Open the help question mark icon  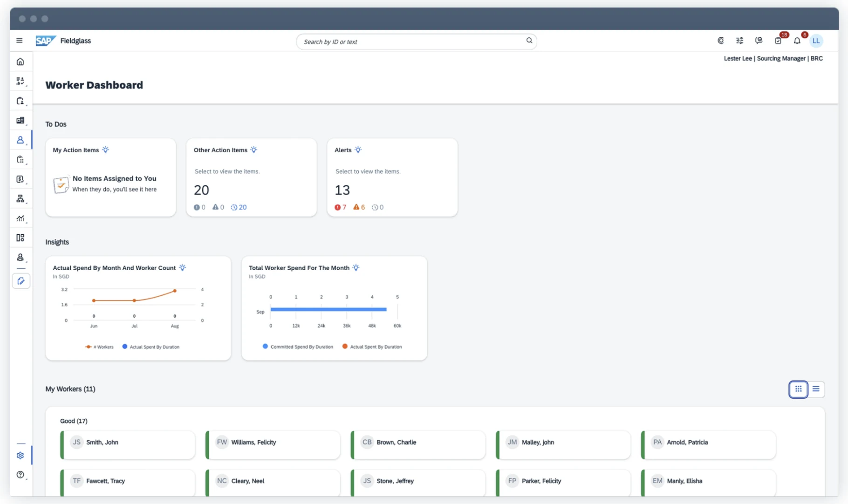click(20, 475)
